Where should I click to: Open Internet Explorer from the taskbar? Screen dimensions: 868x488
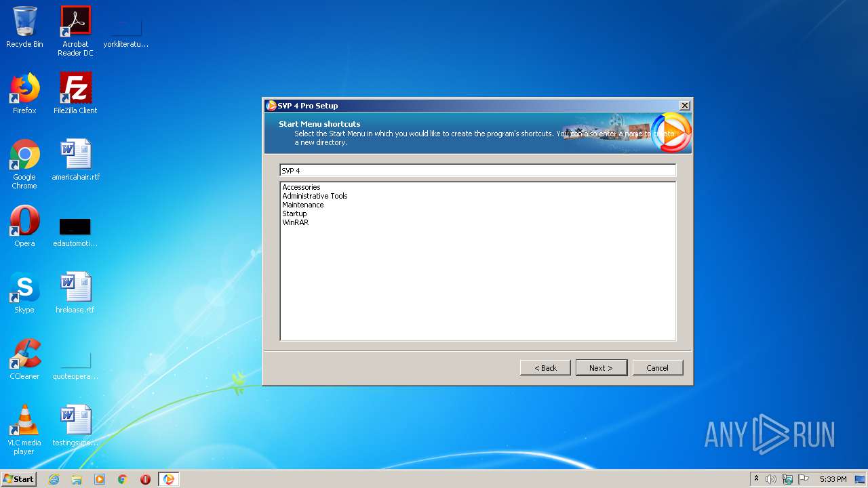[54, 479]
